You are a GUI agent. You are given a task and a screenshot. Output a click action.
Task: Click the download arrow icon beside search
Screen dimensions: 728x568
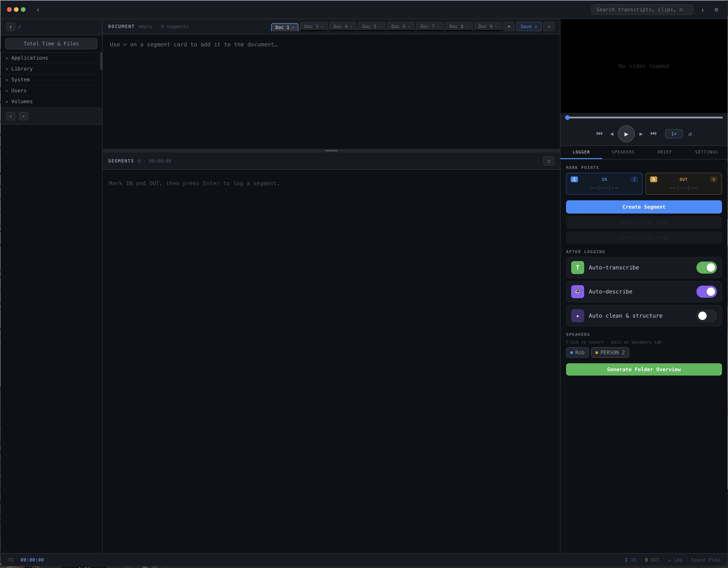pos(702,10)
